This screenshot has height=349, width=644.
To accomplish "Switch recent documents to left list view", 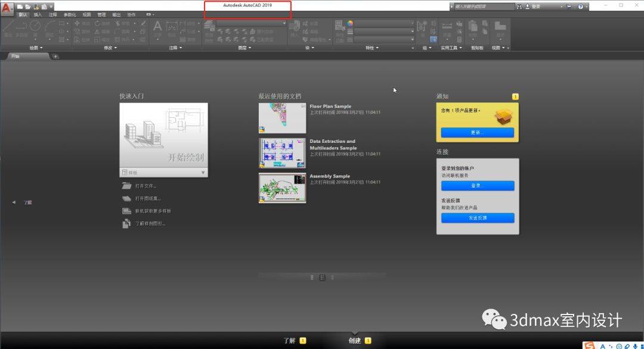I will 312,277.
